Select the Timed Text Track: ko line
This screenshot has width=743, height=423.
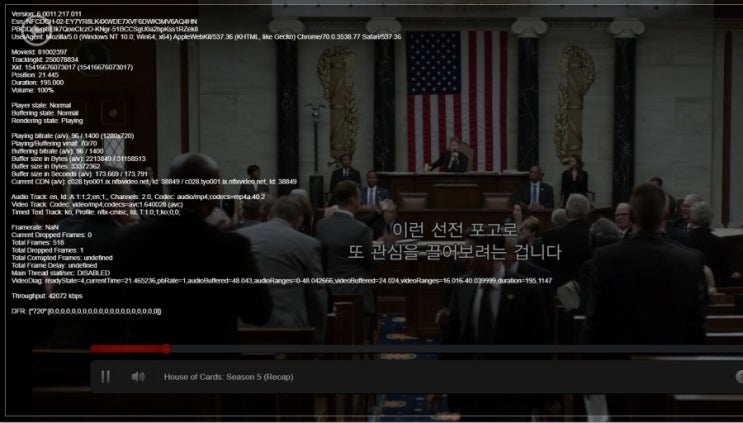coord(96,212)
